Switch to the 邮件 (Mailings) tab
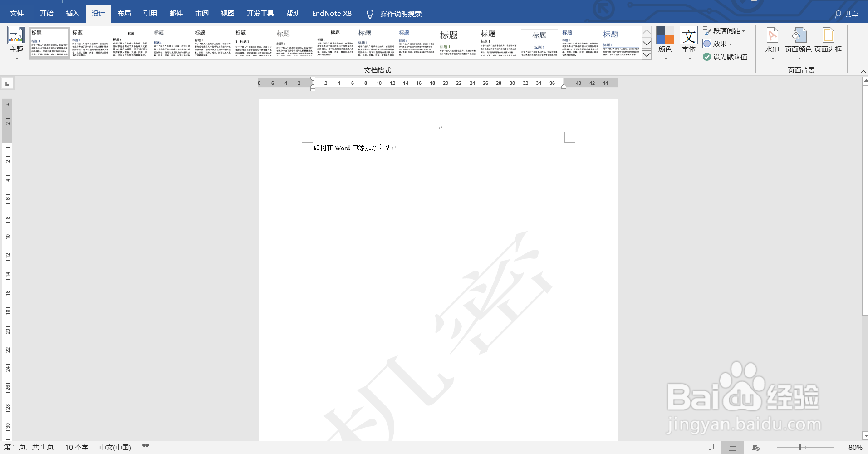Screen dimensions: 868x454 pos(176,14)
